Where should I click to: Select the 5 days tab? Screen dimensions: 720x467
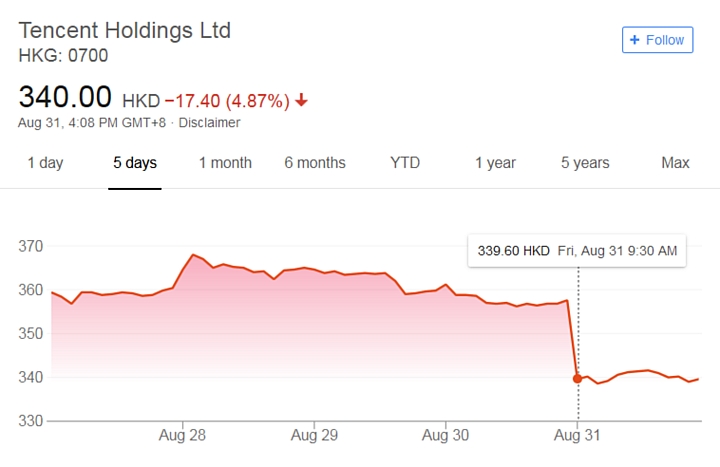(135, 163)
